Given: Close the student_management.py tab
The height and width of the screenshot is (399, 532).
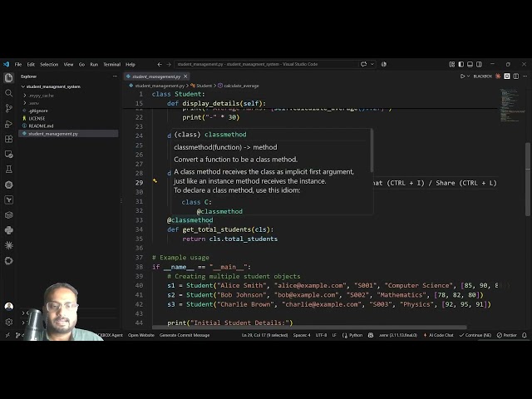Looking at the screenshot, I should (x=185, y=76).
